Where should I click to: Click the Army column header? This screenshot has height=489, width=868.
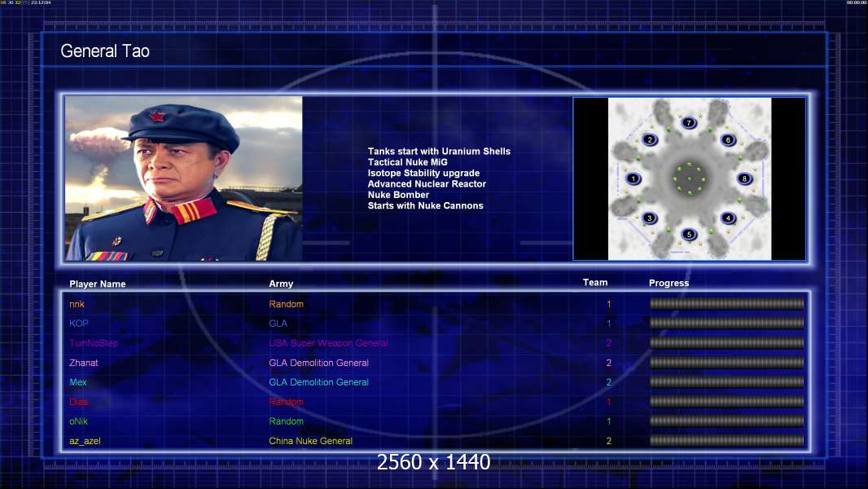(x=281, y=284)
